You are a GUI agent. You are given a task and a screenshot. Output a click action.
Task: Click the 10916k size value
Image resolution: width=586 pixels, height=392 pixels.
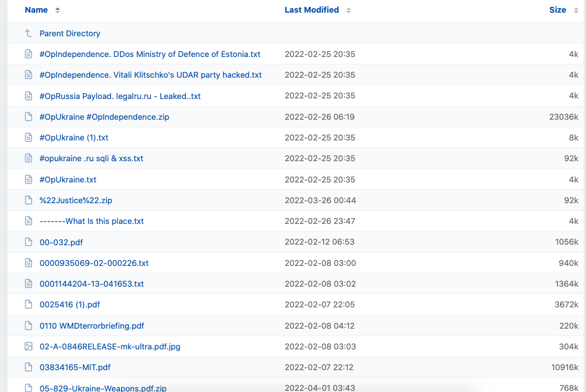click(565, 367)
